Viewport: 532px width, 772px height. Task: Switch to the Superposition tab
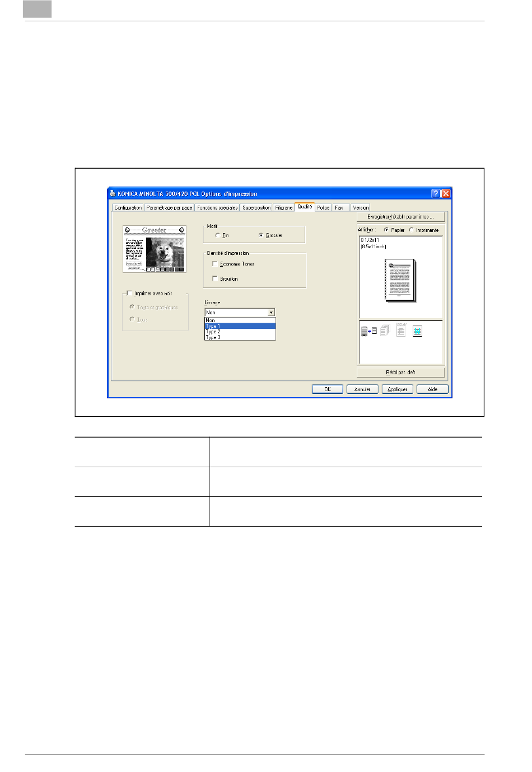[256, 207]
